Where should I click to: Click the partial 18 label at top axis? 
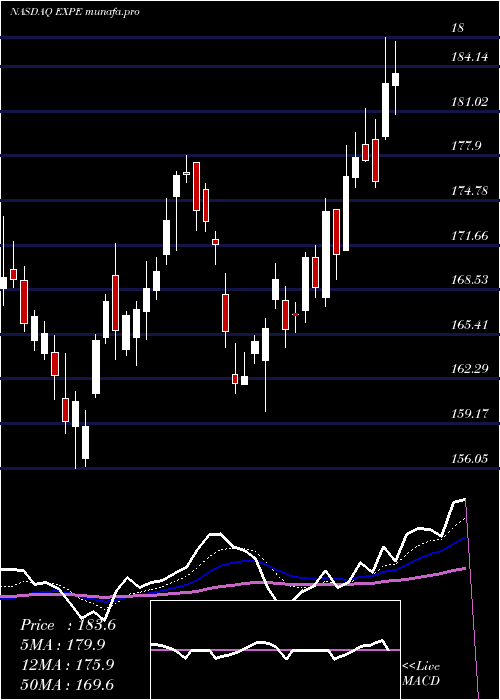pos(458,28)
